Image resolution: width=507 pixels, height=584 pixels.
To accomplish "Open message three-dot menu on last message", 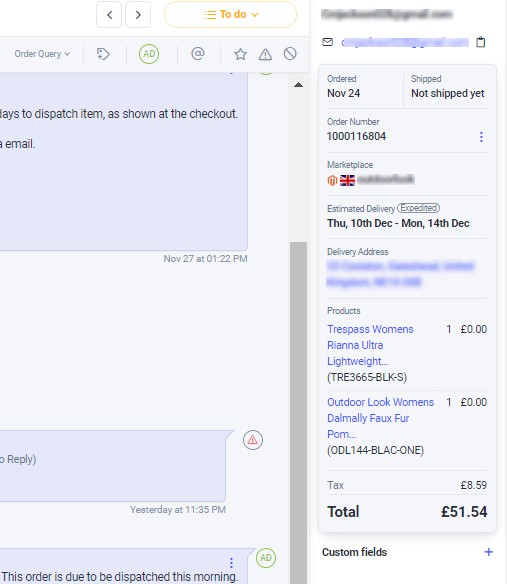I will coord(231,562).
